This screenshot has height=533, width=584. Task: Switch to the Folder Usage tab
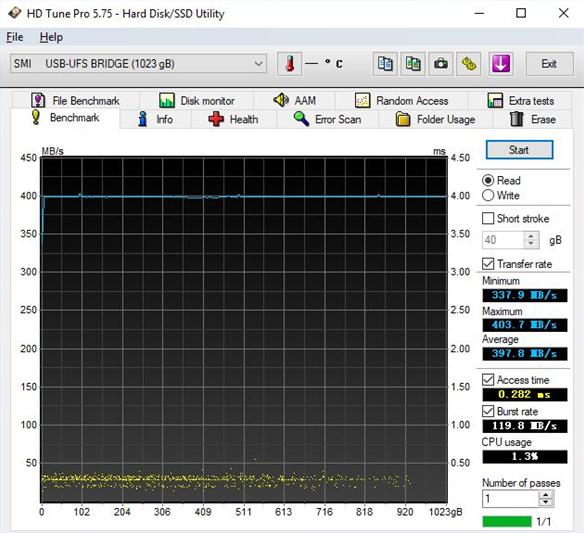(436, 119)
